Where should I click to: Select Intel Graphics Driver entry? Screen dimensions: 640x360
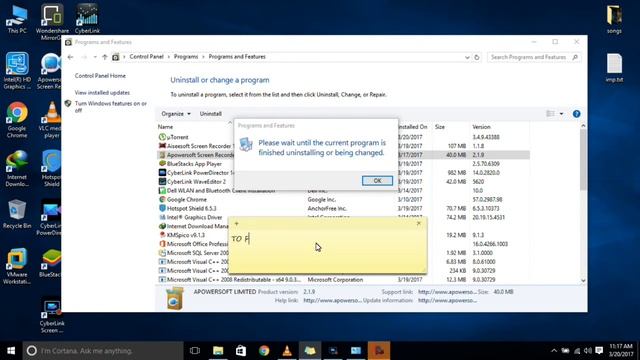(x=194, y=218)
